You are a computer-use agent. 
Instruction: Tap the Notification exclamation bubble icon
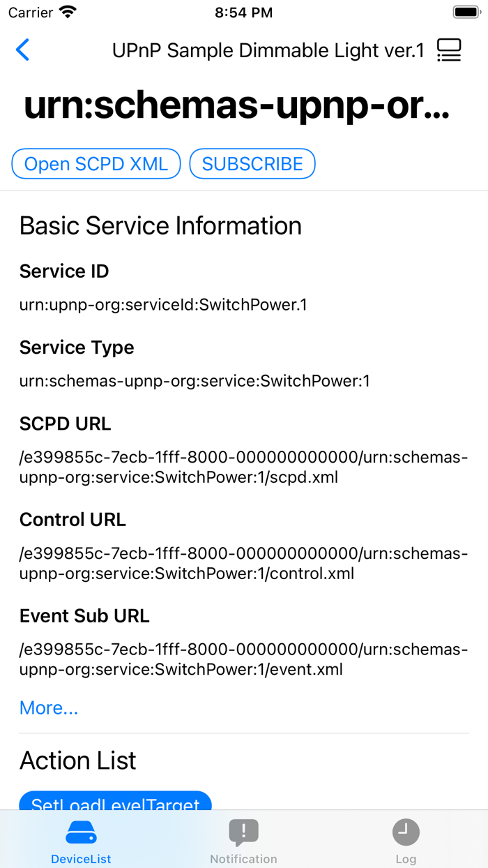point(243,832)
